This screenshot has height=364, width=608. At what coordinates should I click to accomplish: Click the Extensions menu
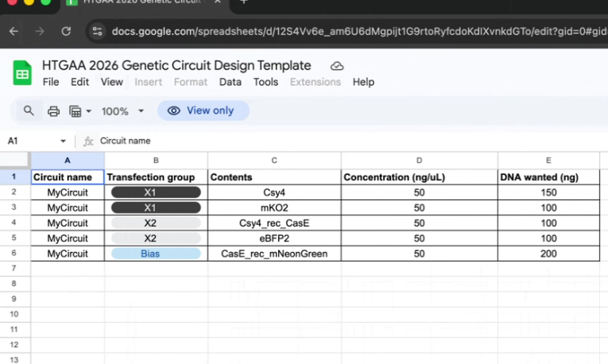[x=316, y=82]
